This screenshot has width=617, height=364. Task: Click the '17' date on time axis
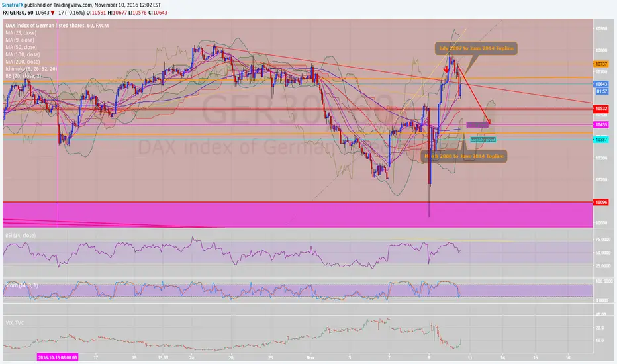[95, 357]
